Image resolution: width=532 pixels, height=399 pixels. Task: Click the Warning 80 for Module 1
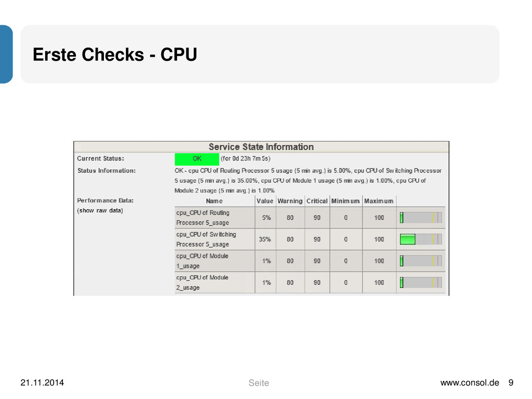point(290,261)
